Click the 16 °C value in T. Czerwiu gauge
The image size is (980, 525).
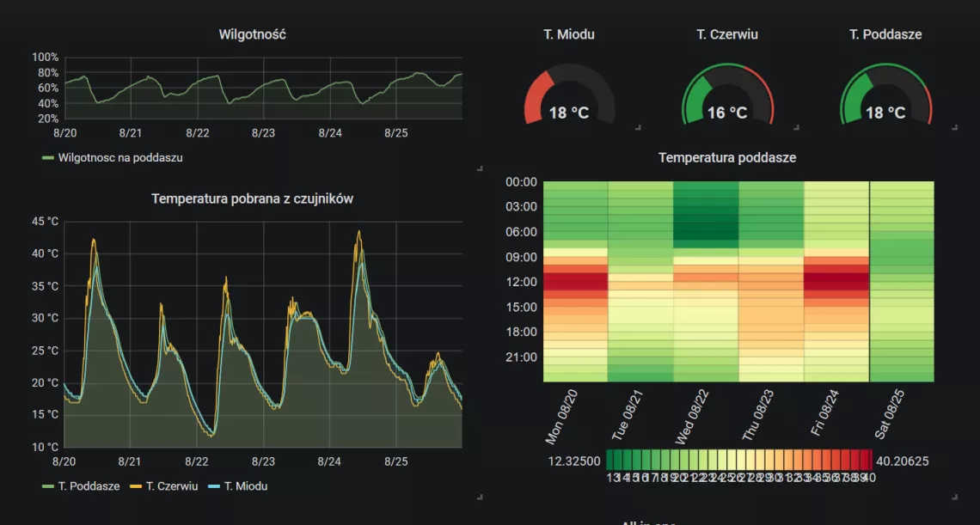point(727,113)
